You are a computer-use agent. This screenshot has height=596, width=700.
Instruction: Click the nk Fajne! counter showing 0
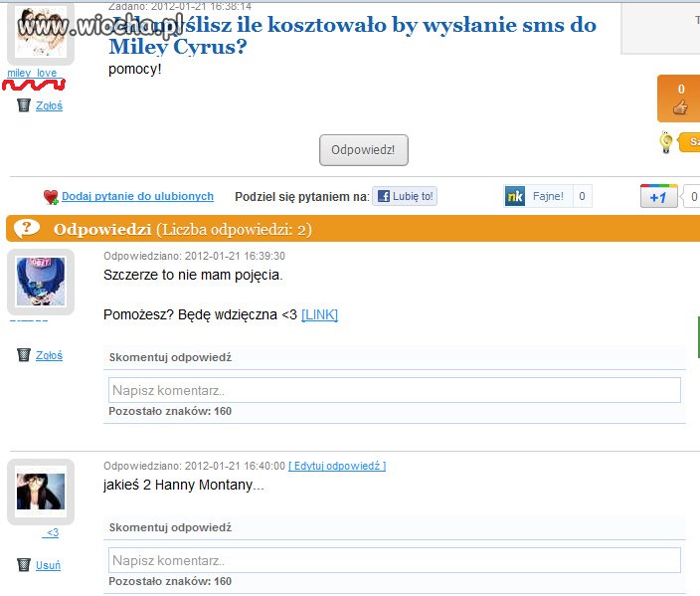(582, 196)
